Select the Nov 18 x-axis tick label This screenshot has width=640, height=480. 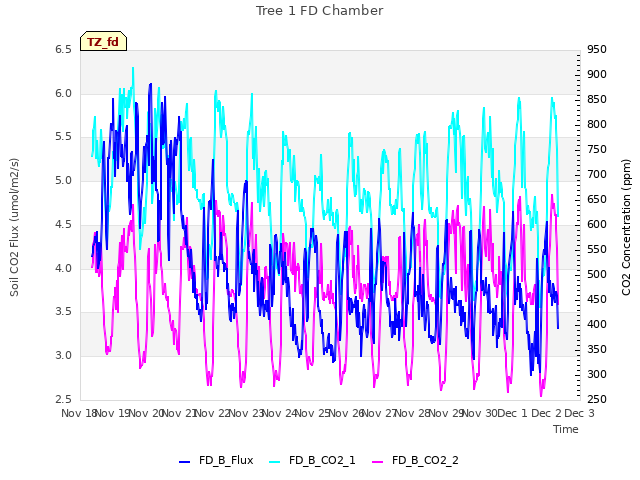(x=79, y=413)
